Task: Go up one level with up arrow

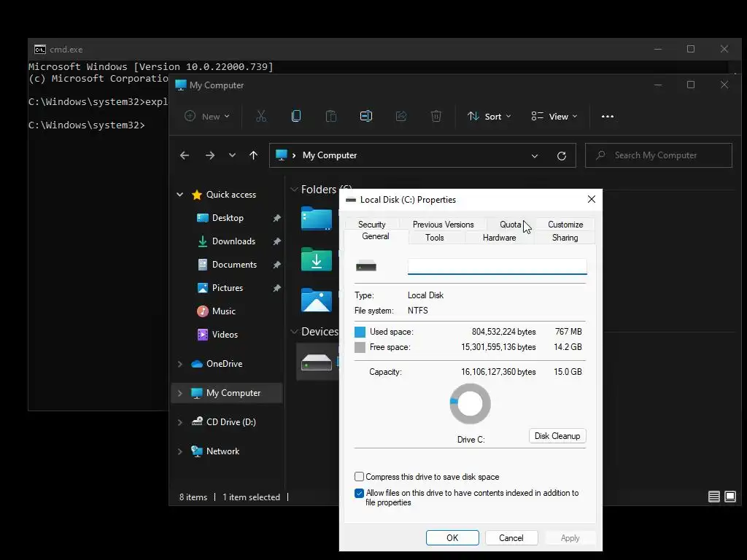Action: (253, 155)
